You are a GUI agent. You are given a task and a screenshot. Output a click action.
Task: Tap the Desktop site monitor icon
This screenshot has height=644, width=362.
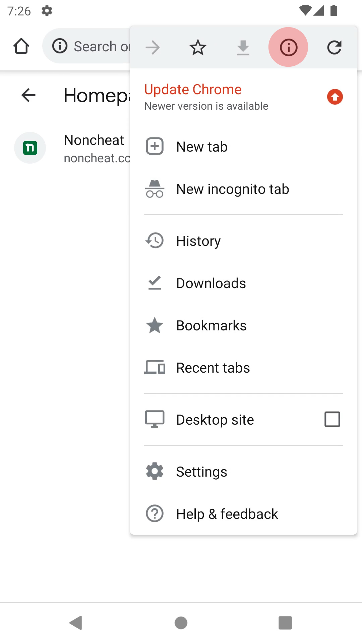pyautogui.click(x=155, y=419)
